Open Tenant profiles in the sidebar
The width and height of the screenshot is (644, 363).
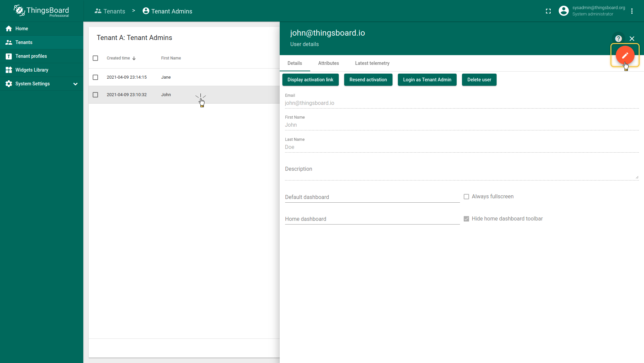[x=42, y=56]
